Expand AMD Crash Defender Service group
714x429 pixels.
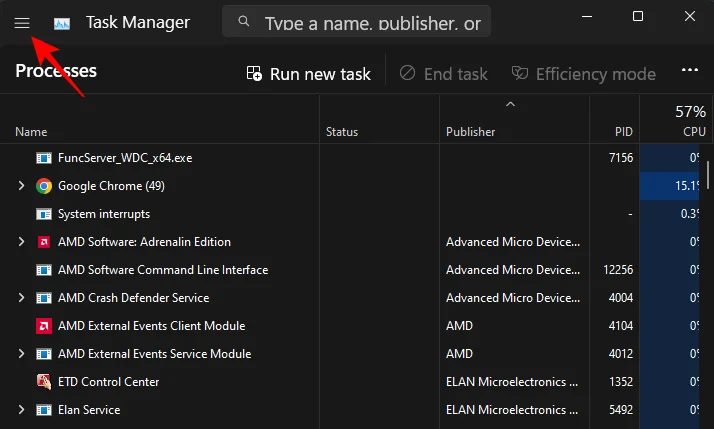[x=21, y=298]
